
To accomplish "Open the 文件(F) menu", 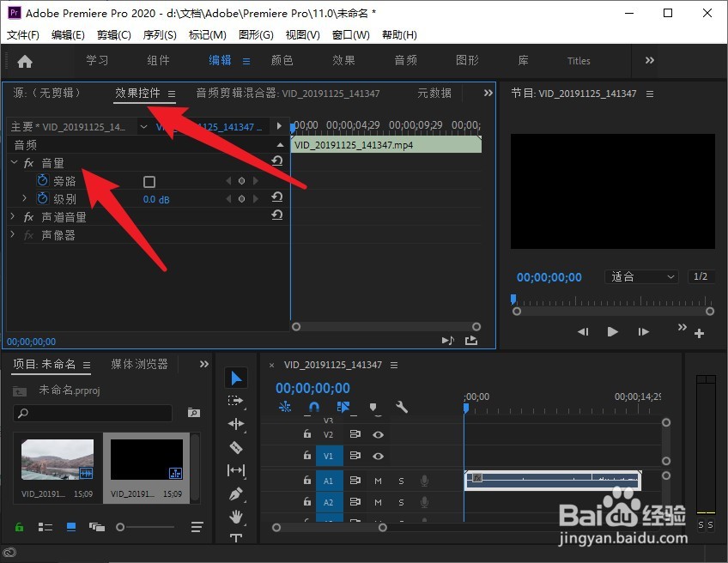I will (x=23, y=35).
